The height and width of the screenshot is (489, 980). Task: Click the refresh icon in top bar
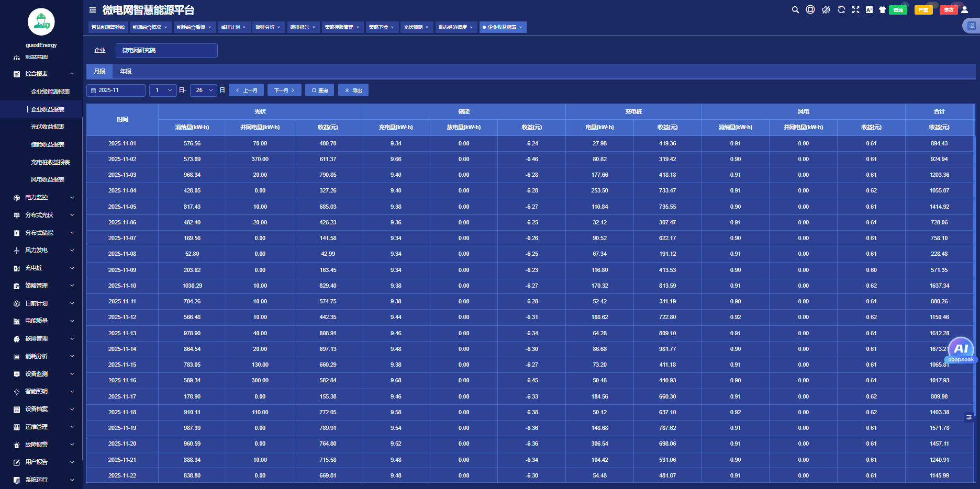(x=841, y=10)
